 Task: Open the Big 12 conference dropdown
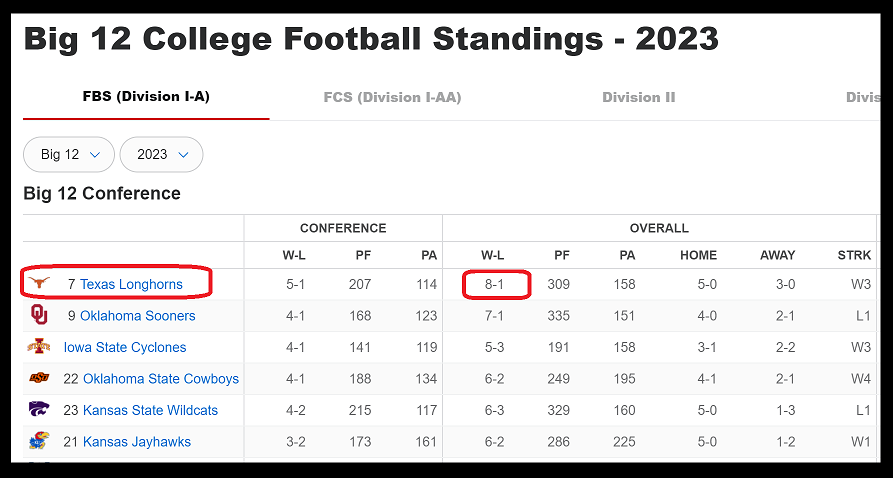click(69, 154)
